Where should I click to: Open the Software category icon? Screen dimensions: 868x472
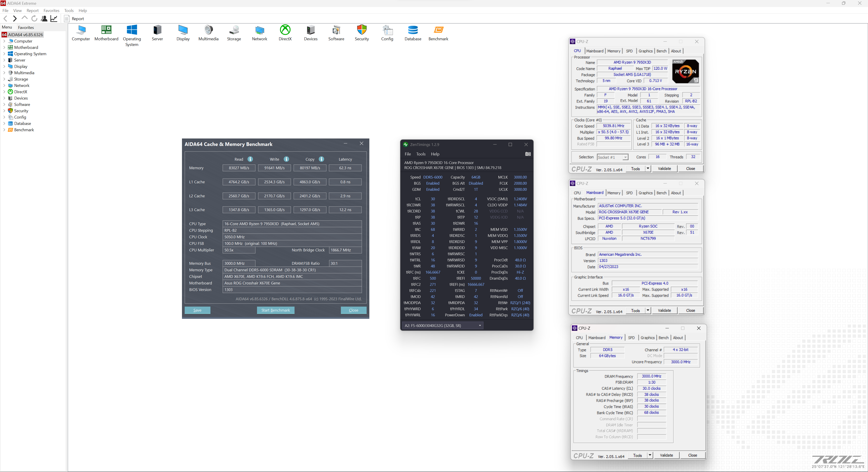click(x=336, y=33)
